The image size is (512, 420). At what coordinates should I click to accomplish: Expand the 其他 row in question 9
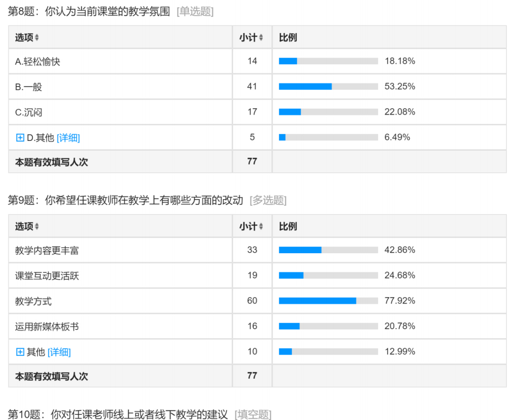tap(20, 352)
